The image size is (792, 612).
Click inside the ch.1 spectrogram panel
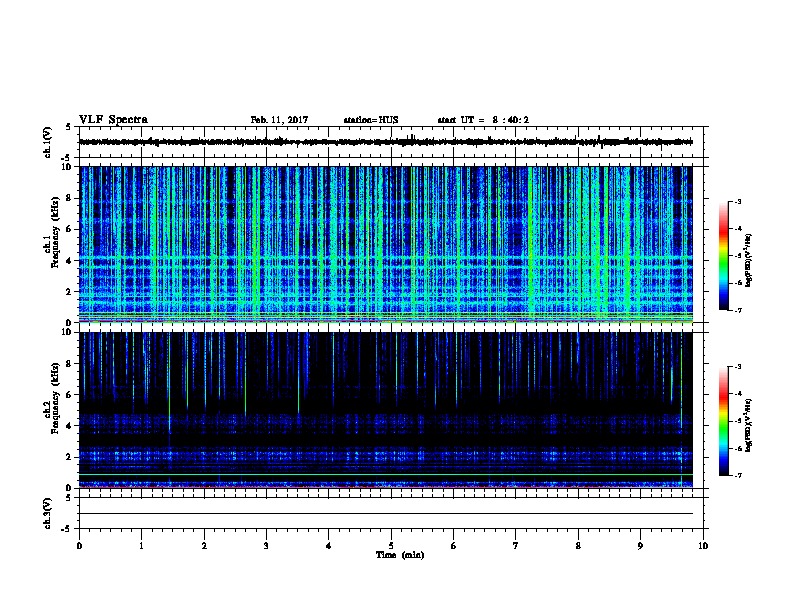point(386,244)
